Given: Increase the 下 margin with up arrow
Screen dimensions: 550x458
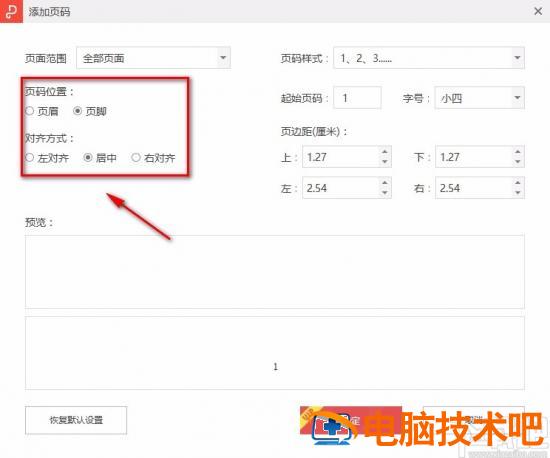Looking at the screenshot, I should tap(518, 152).
